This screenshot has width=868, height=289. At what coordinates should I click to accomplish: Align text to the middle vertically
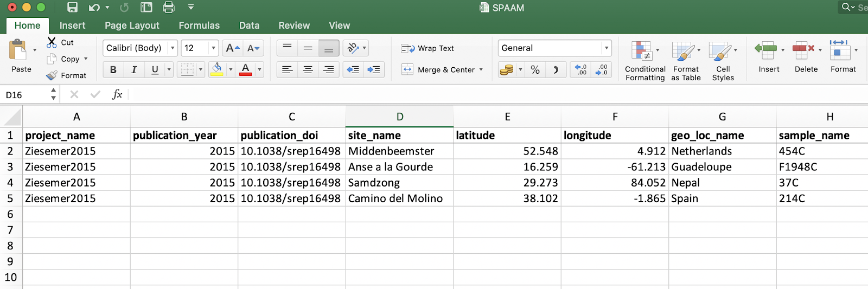(x=308, y=48)
